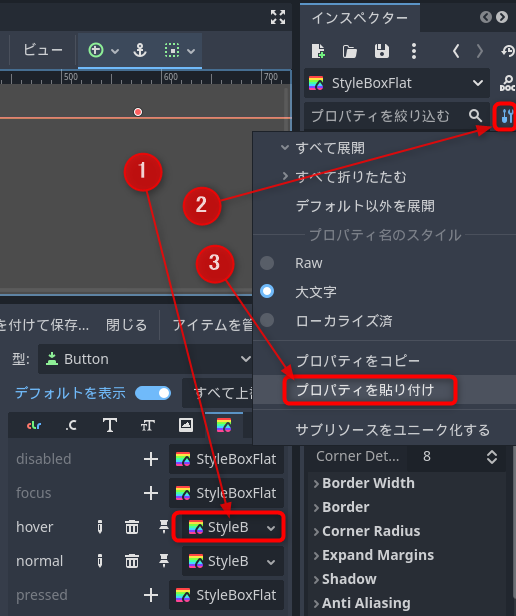Switch to theme Icons image tab
516x616 pixels.
(x=185, y=425)
